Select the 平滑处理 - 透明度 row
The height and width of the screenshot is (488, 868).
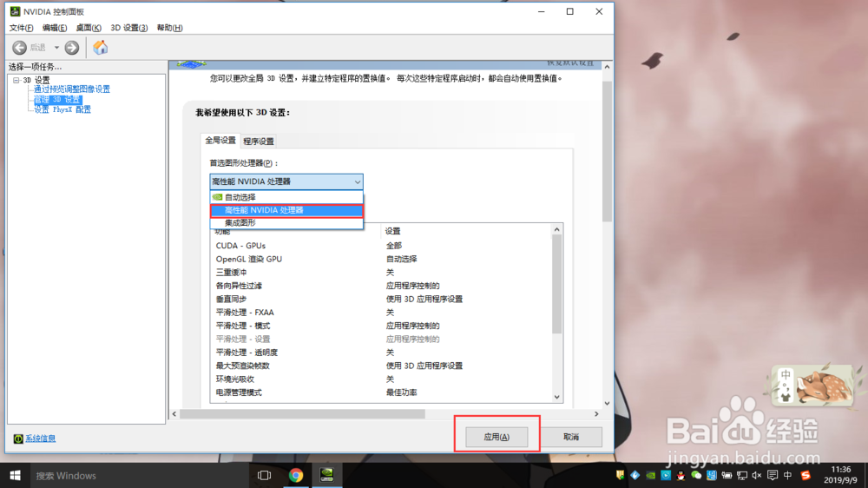381,353
